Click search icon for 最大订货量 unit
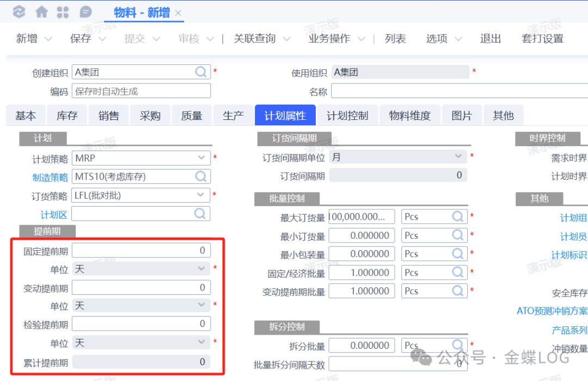Image resolution: width=588 pixels, height=381 pixels. click(x=458, y=216)
